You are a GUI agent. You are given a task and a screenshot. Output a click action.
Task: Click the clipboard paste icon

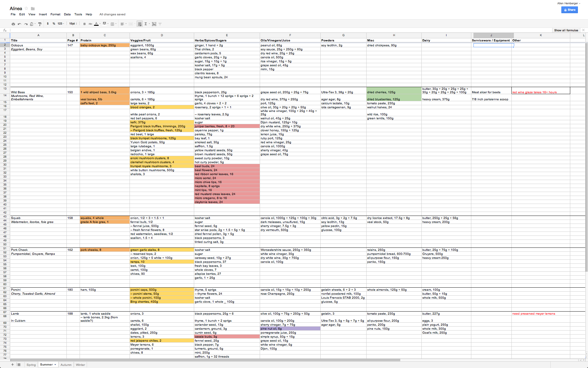(32, 24)
